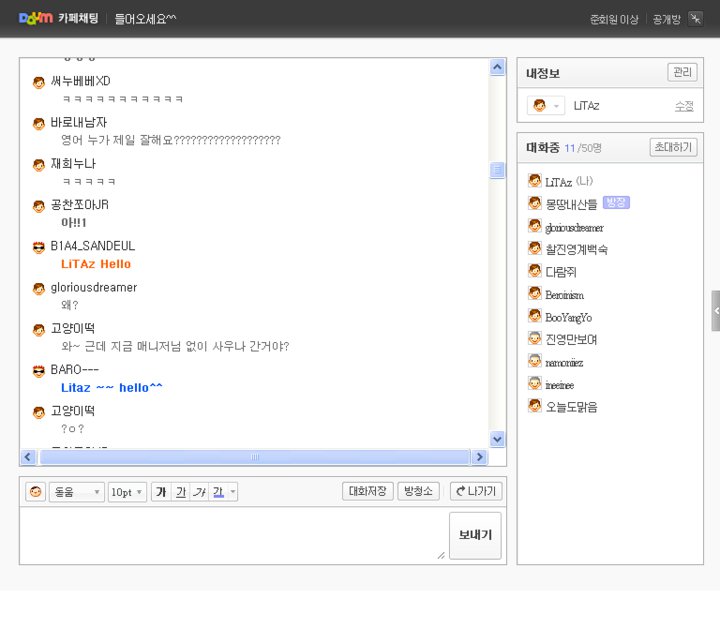The height and width of the screenshot is (643, 720).
Task: Click the chat avatar of 바로내남자
Action: coord(39,124)
